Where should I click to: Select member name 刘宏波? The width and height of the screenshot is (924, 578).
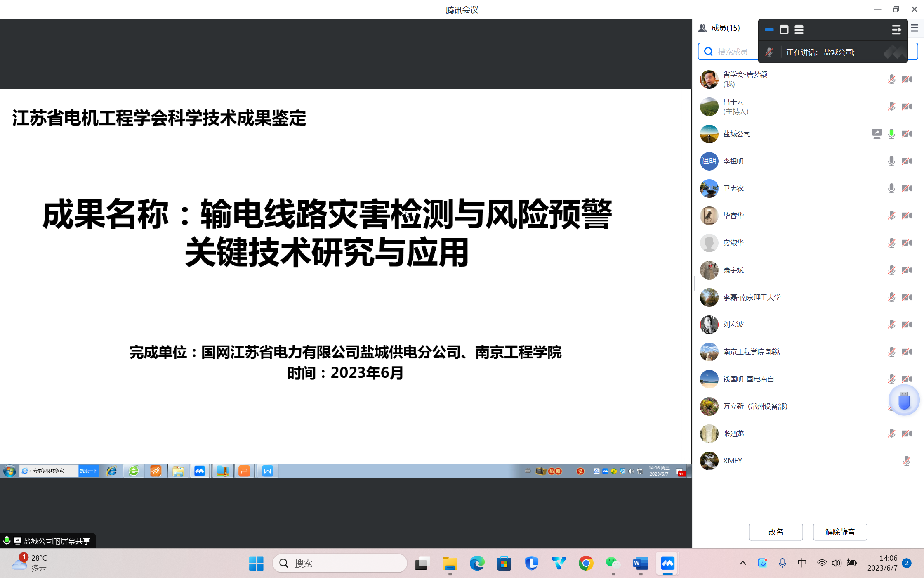pyautogui.click(x=733, y=325)
